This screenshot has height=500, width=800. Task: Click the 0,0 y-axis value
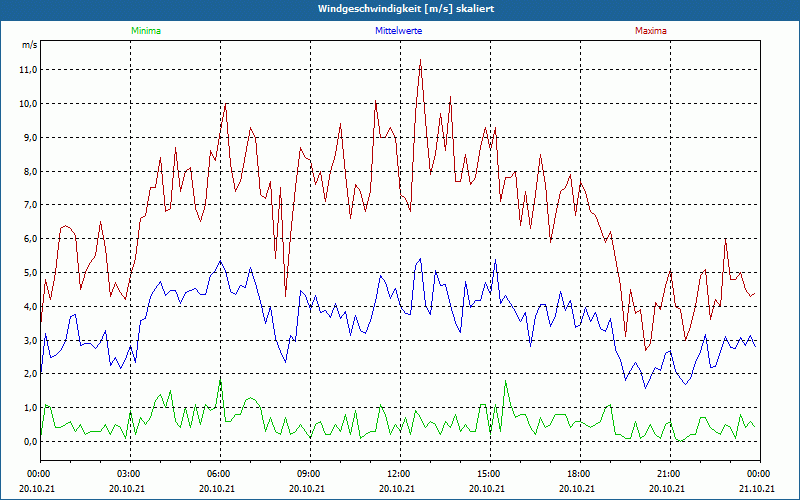[30, 441]
